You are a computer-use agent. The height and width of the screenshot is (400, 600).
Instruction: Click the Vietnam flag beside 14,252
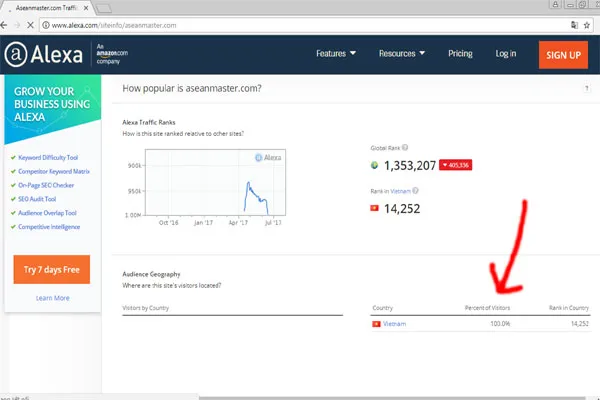[374, 208]
